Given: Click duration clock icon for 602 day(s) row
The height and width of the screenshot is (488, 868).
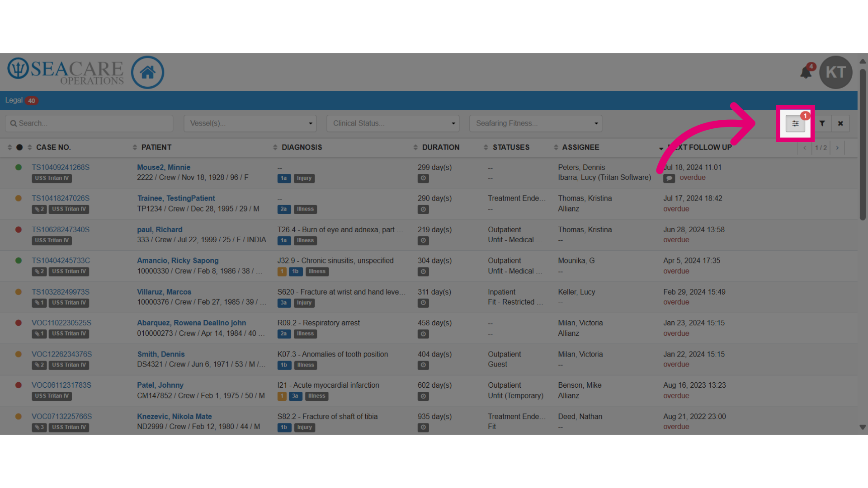Looking at the screenshot, I should [423, 396].
